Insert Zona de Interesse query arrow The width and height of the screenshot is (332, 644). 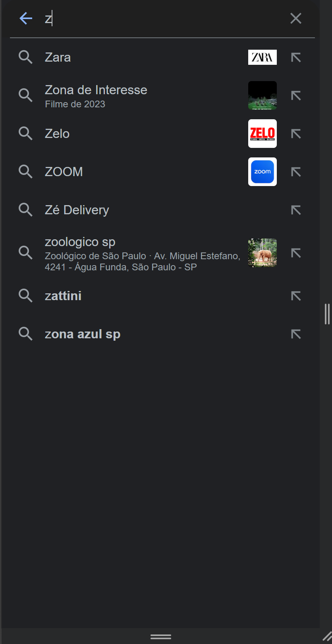pyautogui.click(x=296, y=95)
